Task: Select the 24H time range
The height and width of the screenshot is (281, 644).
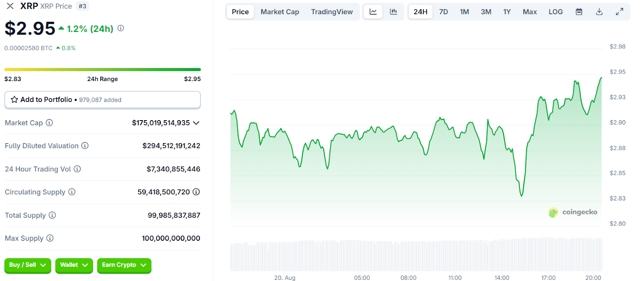Action: point(421,12)
